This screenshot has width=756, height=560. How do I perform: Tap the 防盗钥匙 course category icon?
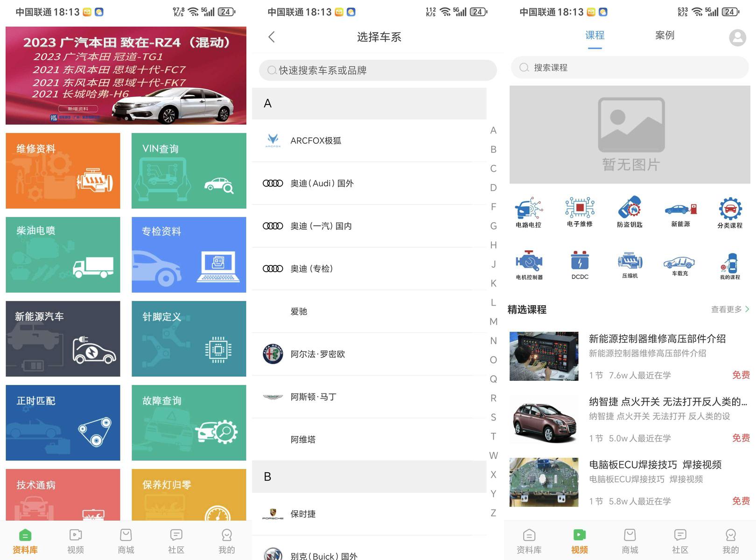[630, 212]
